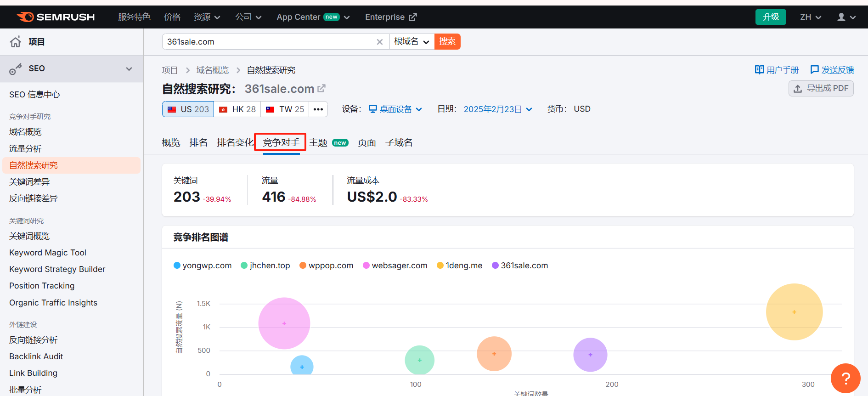
Task: Click the desktop device monitor icon
Action: pyautogui.click(x=373, y=109)
